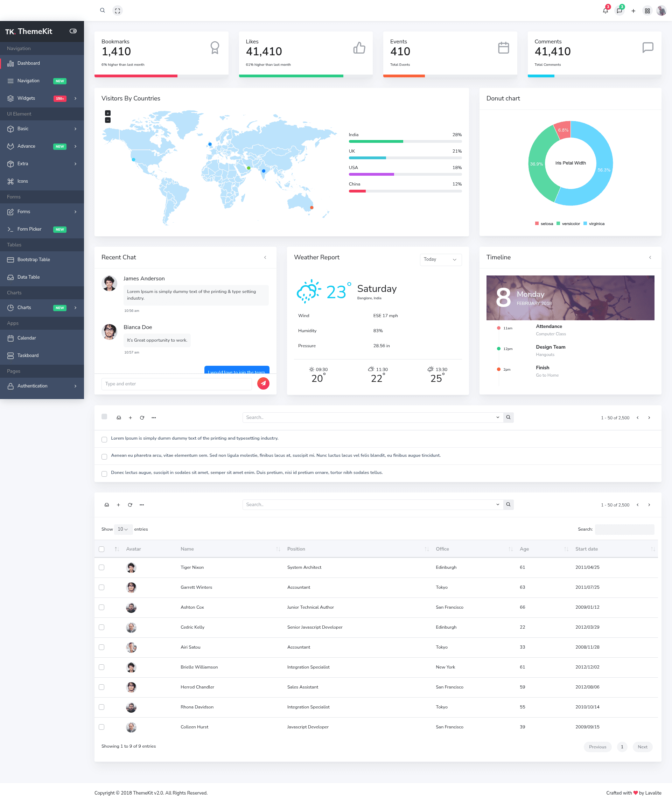
Task: Click the thumbs-up icon on Likes card
Action: pyautogui.click(x=359, y=48)
